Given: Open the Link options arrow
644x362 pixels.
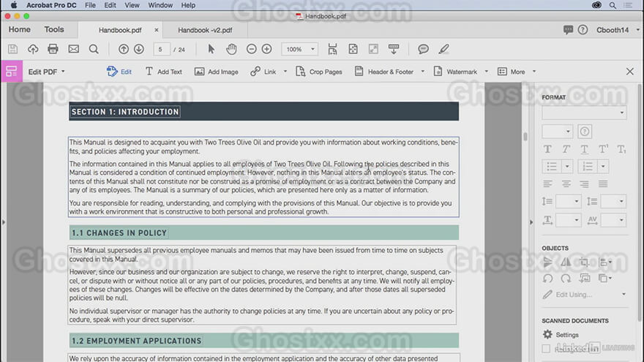Looking at the screenshot, I should tap(285, 72).
